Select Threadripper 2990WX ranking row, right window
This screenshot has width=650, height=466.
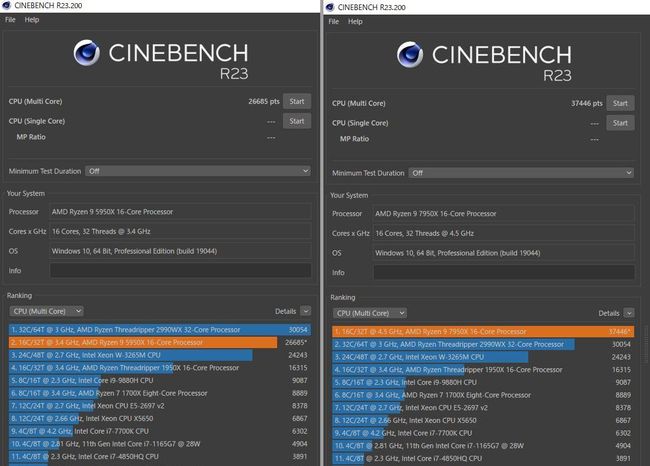(x=483, y=344)
